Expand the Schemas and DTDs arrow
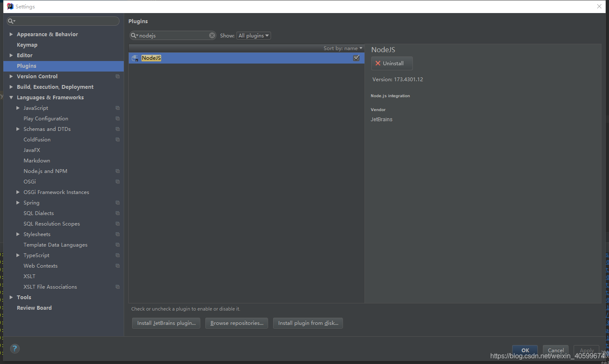Screen dimensions: 609x364 [x=18, y=129]
